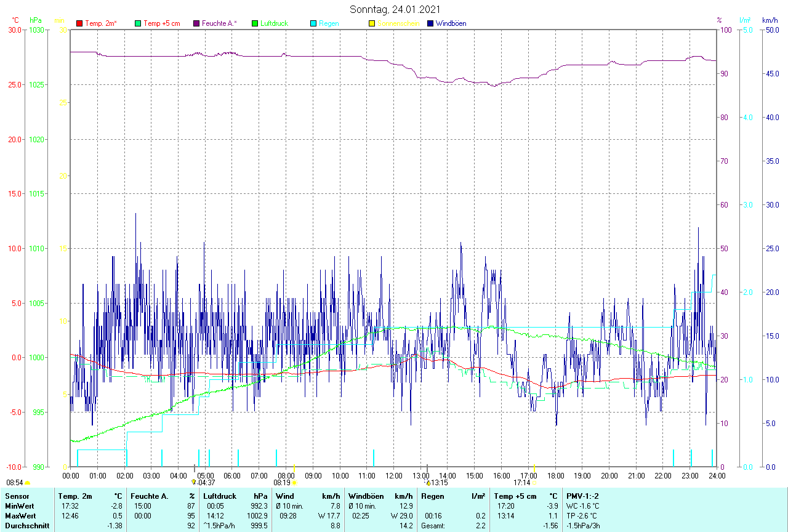Viewport: 788px width, 532px height.
Task: Click the Windböen legend label
Action: [451, 23]
